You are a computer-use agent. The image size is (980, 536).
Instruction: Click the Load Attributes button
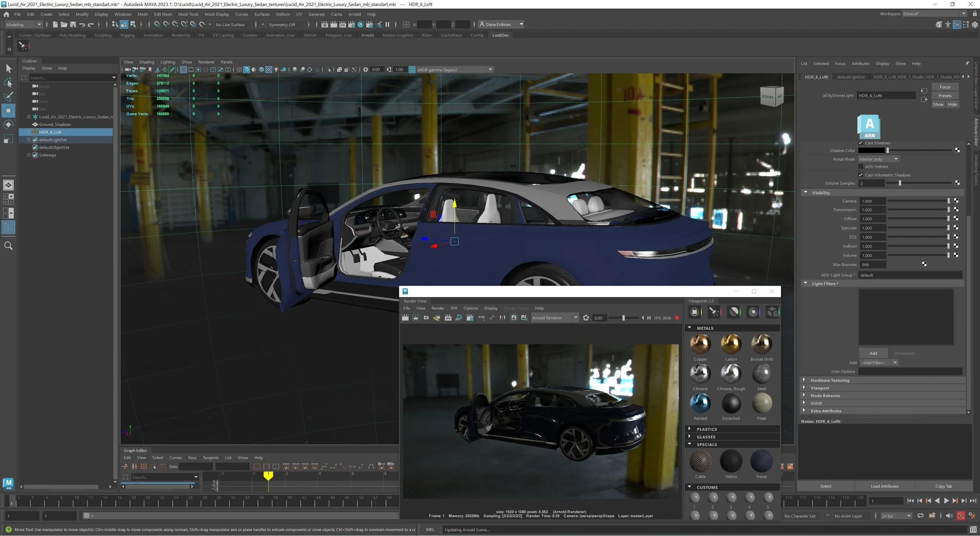884,486
